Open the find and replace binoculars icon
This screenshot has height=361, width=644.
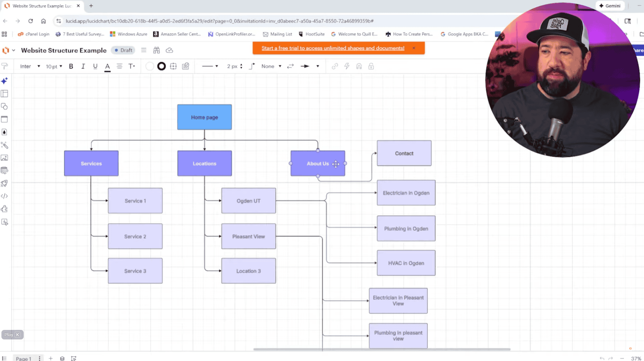click(x=156, y=50)
